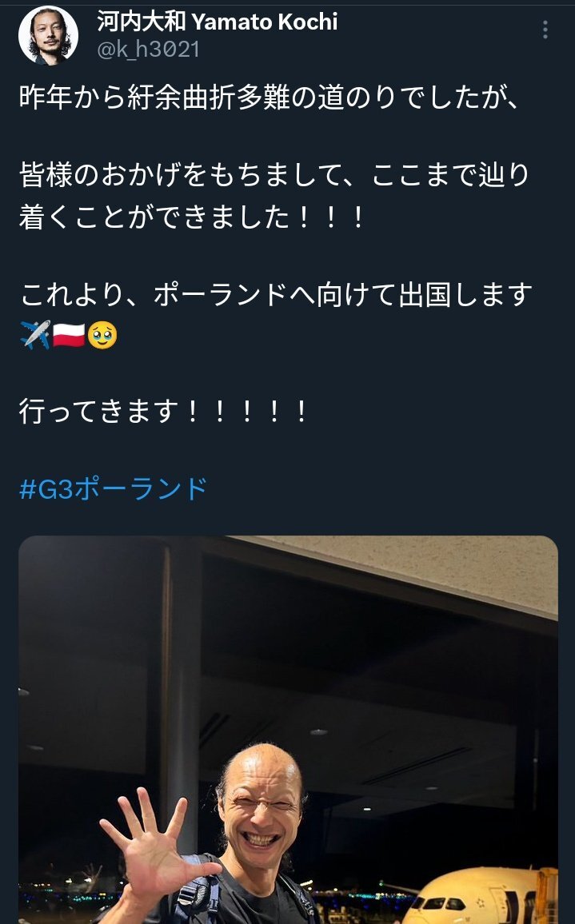575x924 pixels.
Task: Open the #G3ポーランド hashtag
Action: coord(114,489)
